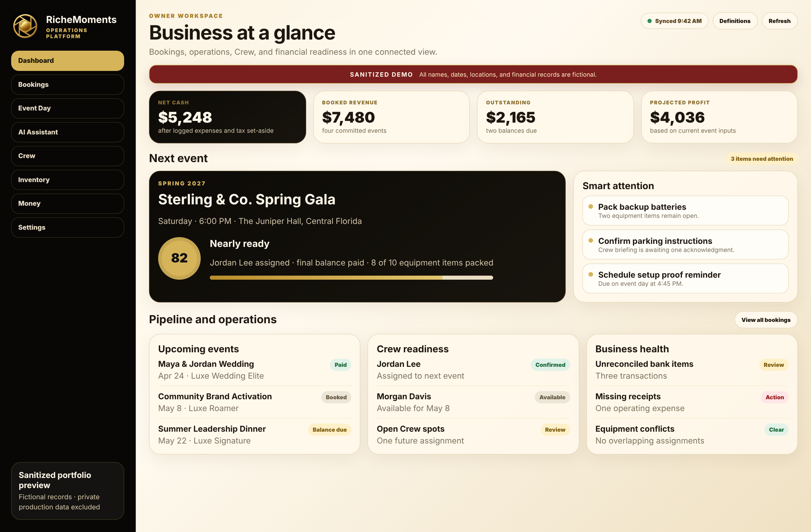Click the Sanitized Demo banner

point(473,74)
